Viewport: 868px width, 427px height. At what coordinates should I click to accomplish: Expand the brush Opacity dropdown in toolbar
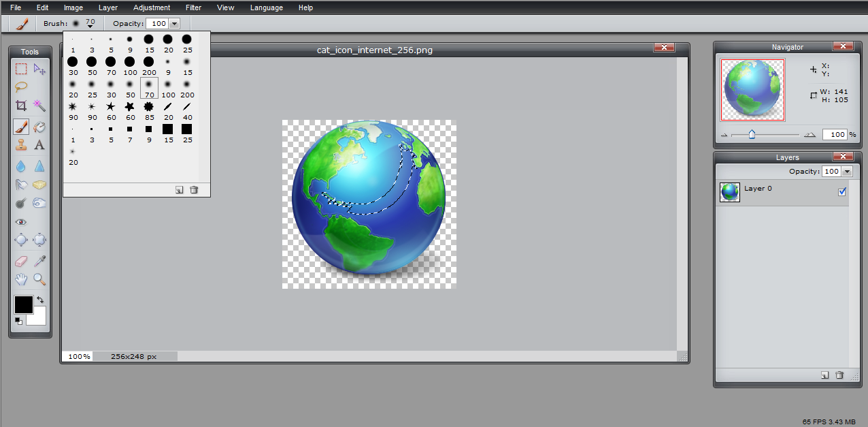[x=174, y=23]
